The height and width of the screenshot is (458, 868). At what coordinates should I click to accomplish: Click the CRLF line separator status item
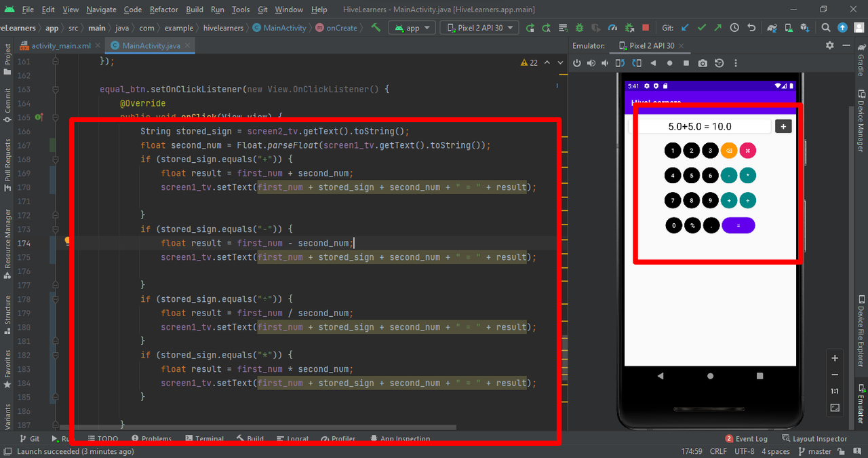pos(718,451)
